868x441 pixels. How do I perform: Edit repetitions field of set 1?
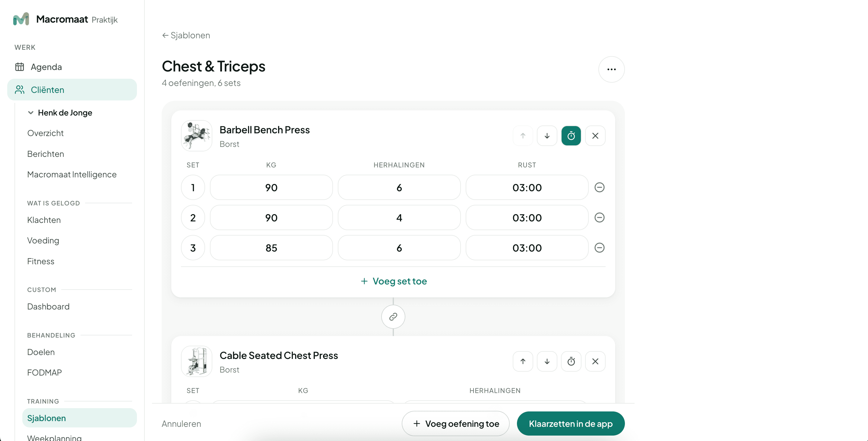click(x=399, y=187)
